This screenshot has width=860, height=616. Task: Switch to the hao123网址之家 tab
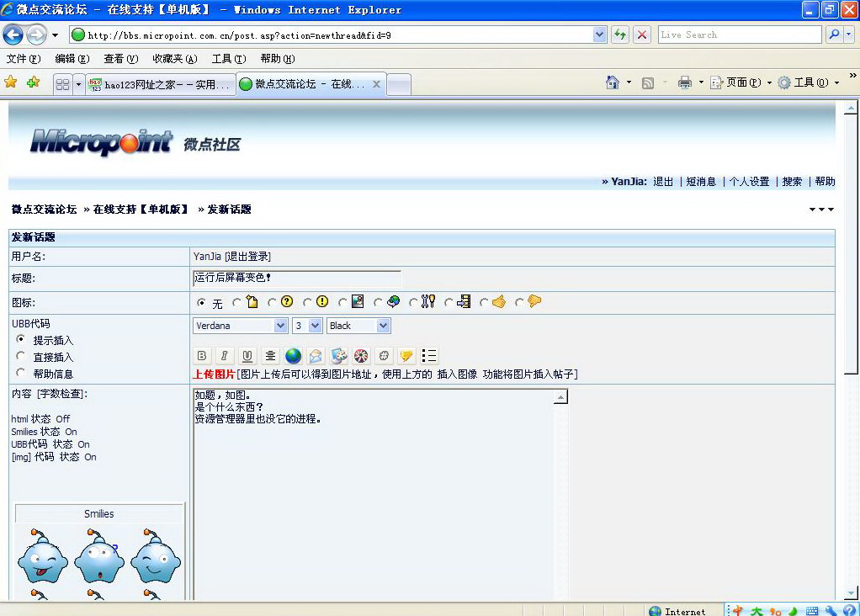160,84
